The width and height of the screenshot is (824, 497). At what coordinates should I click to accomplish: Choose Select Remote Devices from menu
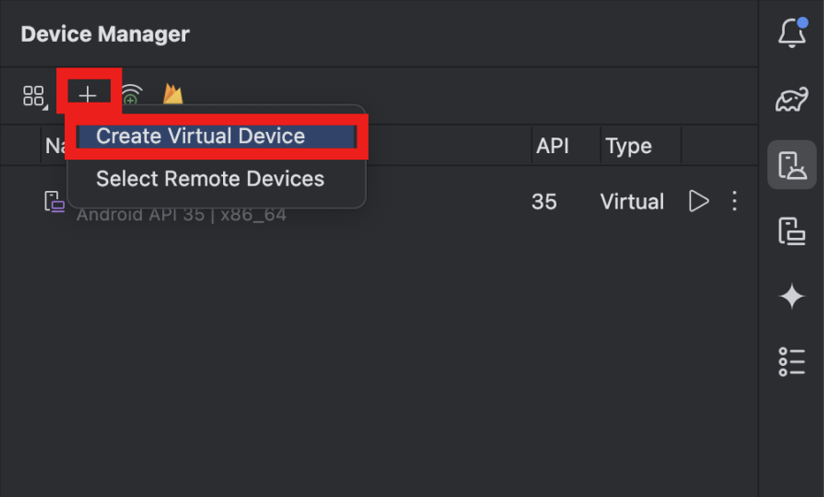pyautogui.click(x=210, y=179)
